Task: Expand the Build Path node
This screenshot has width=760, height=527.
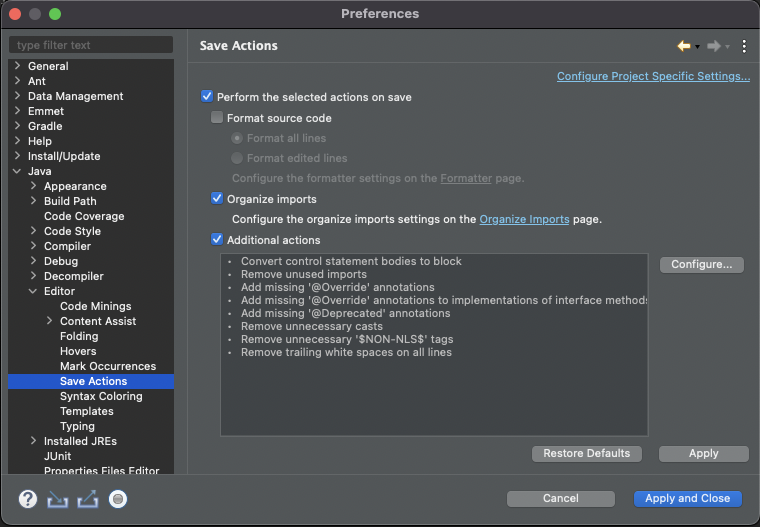Action: (x=33, y=201)
